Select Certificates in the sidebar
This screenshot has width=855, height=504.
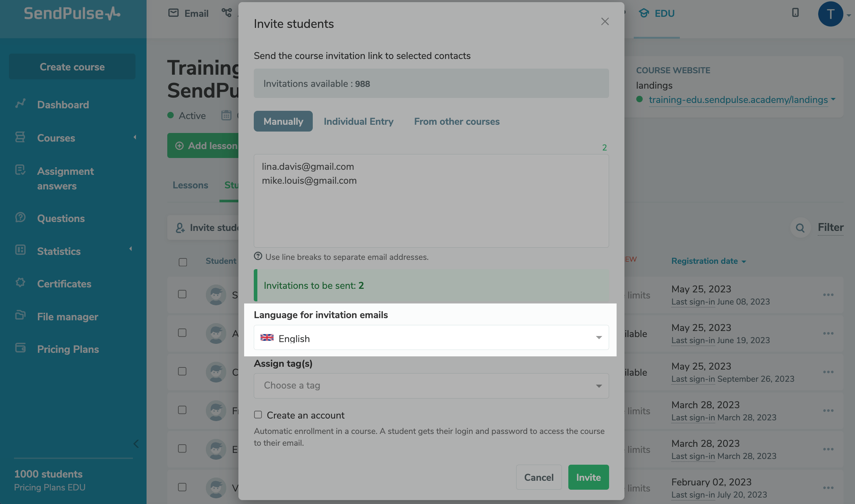pos(64,283)
